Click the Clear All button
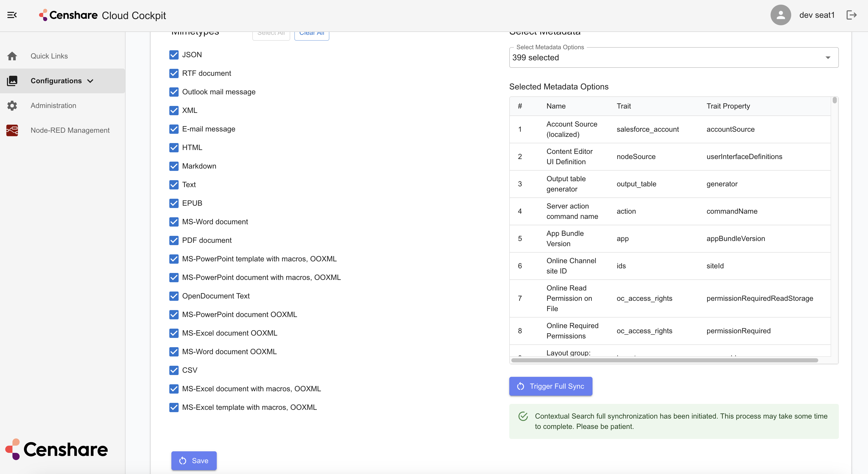Viewport: 868px width, 474px height. (311, 33)
